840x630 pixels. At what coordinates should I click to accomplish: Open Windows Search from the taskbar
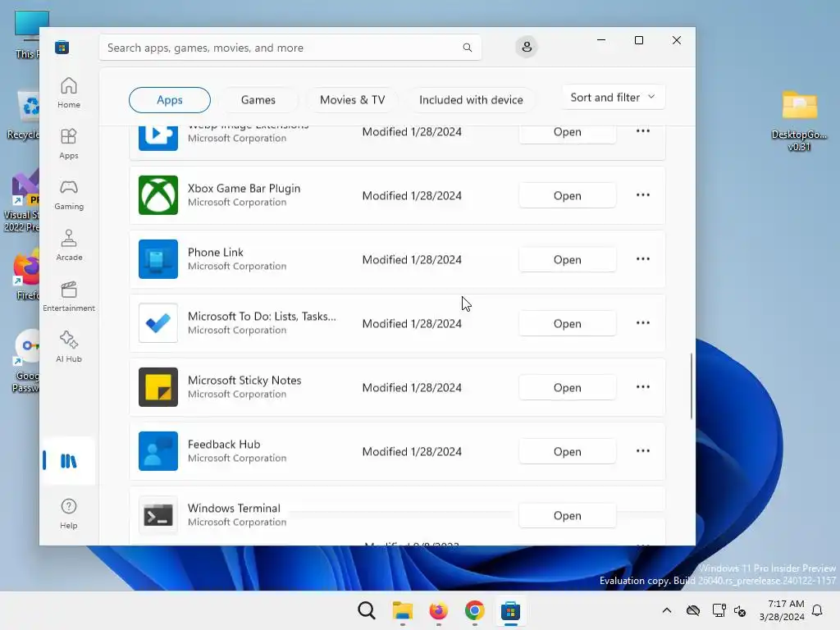(x=367, y=610)
